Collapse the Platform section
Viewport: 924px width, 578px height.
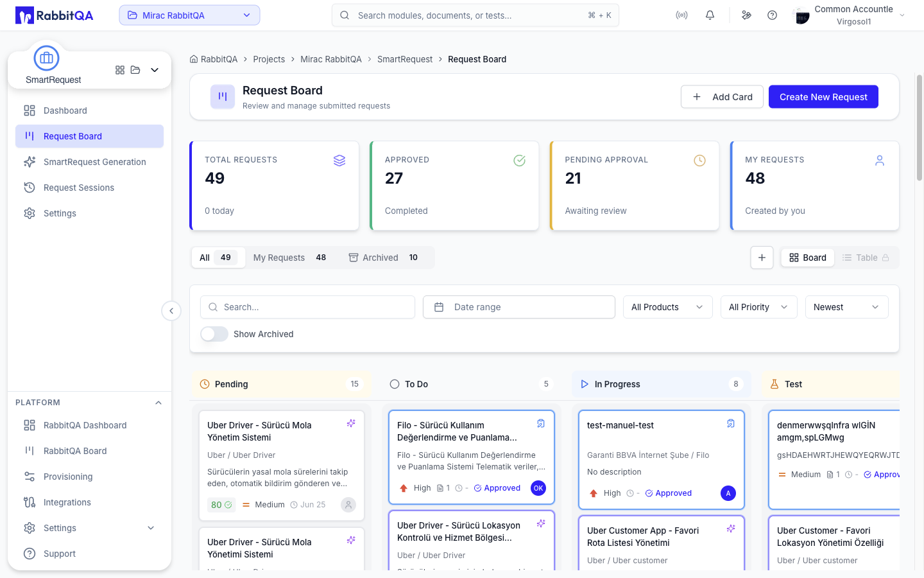[158, 403]
